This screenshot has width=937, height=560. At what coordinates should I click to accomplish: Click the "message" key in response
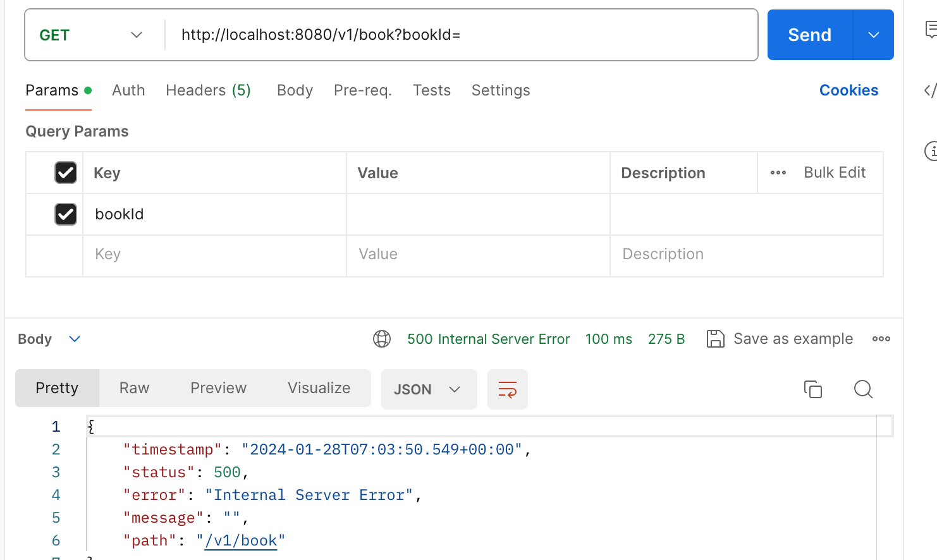pyautogui.click(x=164, y=518)
